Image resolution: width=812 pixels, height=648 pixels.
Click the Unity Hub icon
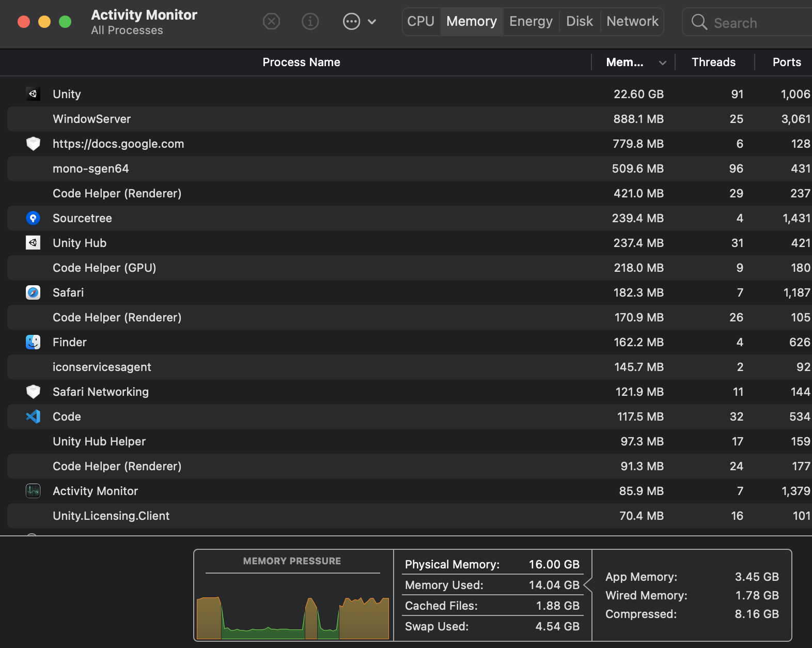coord(33,243)
